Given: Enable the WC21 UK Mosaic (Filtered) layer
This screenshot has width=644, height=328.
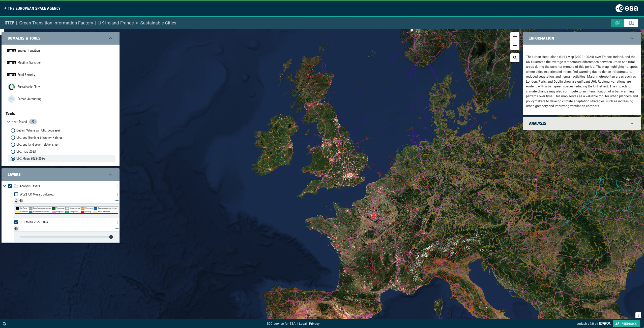Looking at the screenshot, I should coord(16,194).
